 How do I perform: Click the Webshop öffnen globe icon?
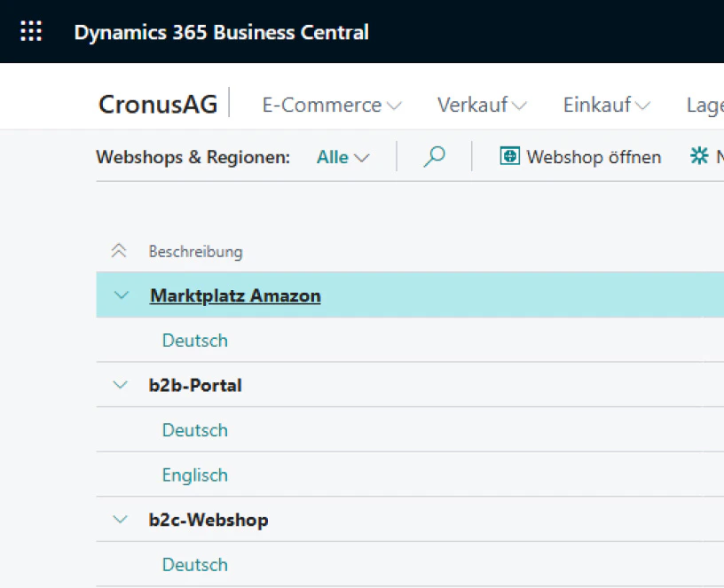click(510, 156)
